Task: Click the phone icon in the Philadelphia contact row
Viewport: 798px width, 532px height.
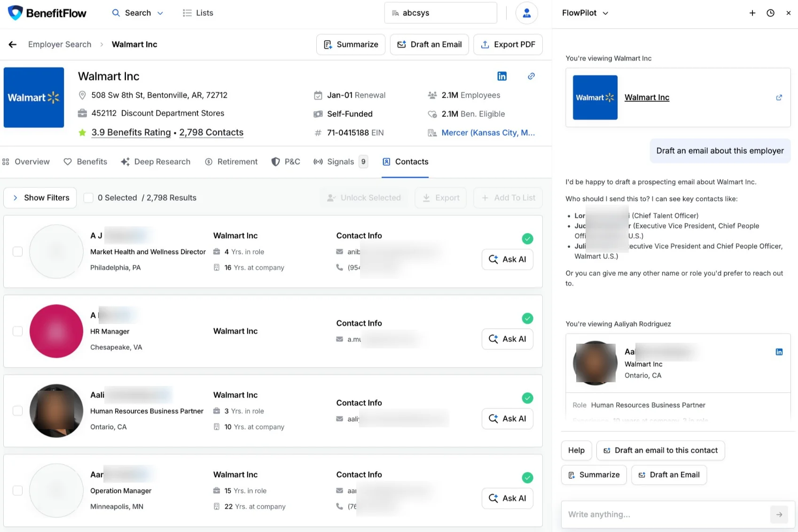Action: pos(339,267)
